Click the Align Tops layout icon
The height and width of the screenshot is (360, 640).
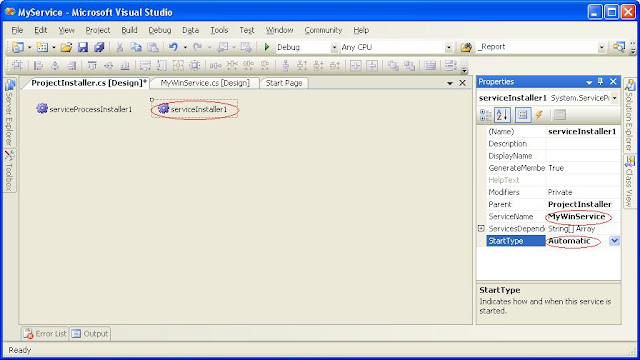(x=92, y=65)
